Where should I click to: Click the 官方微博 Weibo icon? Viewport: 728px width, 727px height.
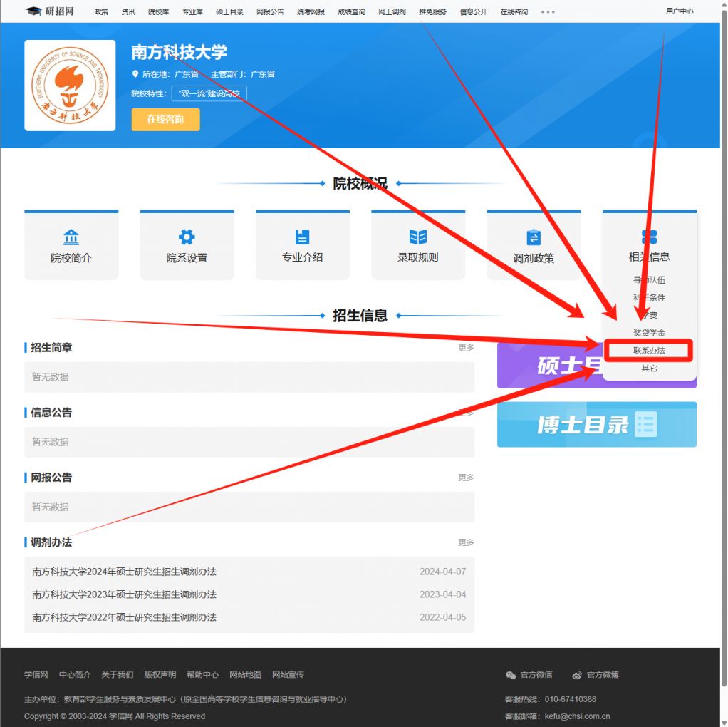point(577,675)
